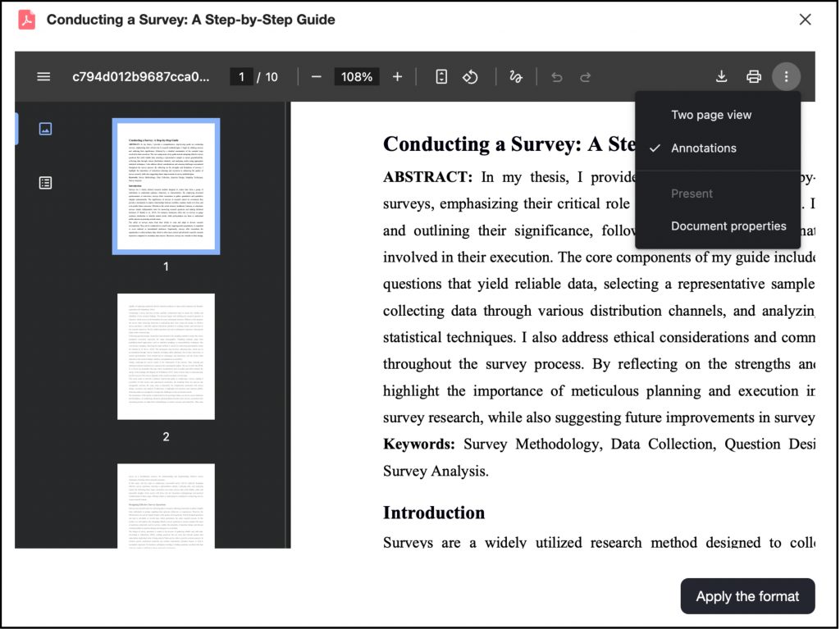Click the page number field
The height and width of the screenshot is (629, 840).
(x=241, y=76)
